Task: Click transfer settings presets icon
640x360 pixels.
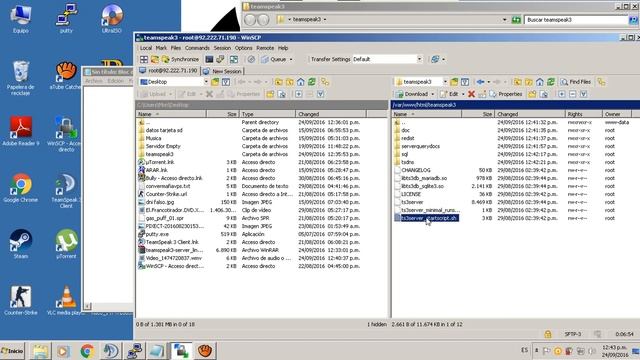Action: (x=435, y=59)
